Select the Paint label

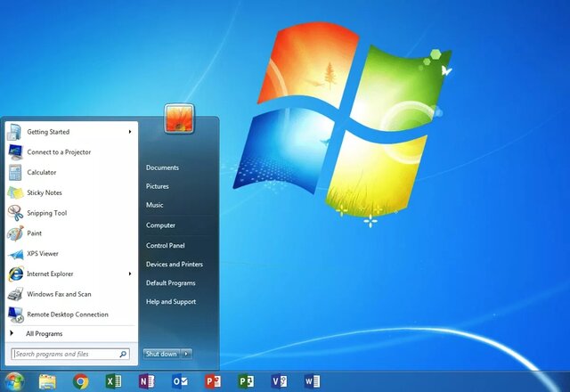[34, 233]
